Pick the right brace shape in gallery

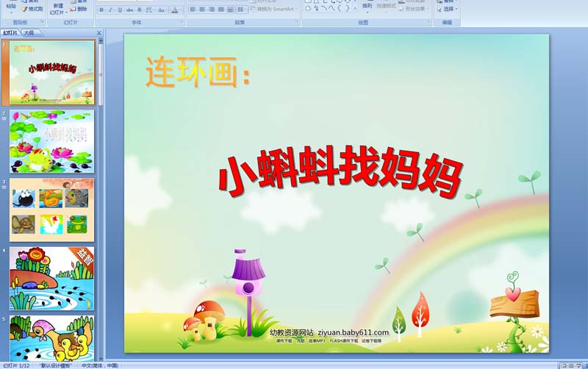point(347,8)
